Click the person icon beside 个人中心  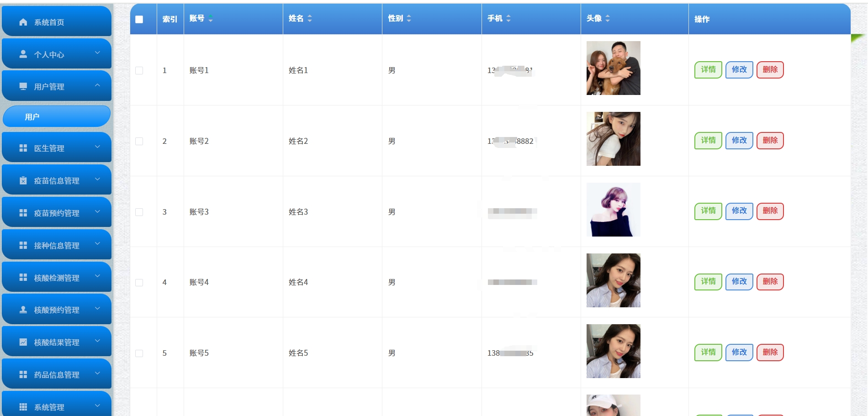(x=23, y=54)
